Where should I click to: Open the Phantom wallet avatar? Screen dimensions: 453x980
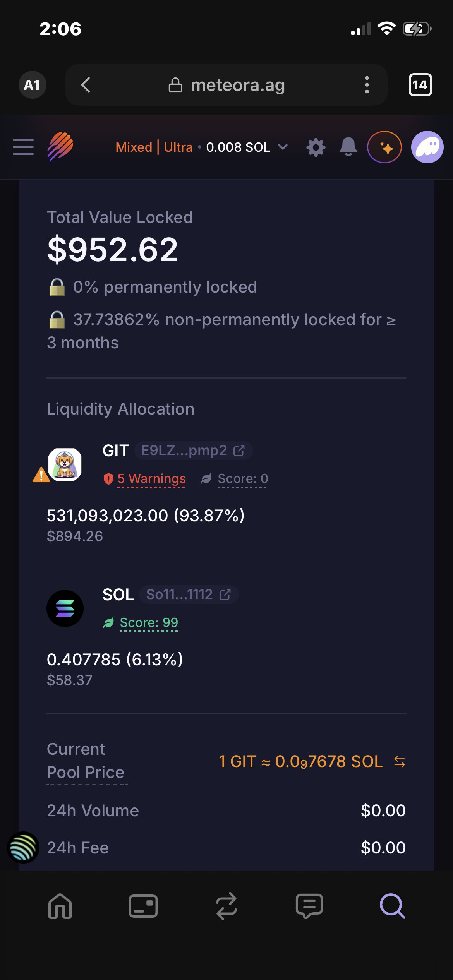pos(427,147)
